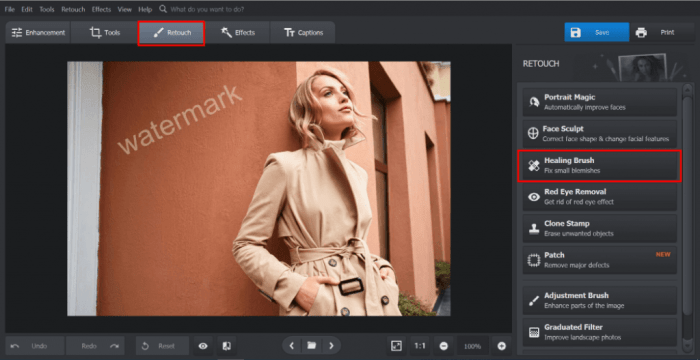This screenshot has width=700, height=360.
Task: Click 'Improve landscape photos' description text
Action: (582, 338)
